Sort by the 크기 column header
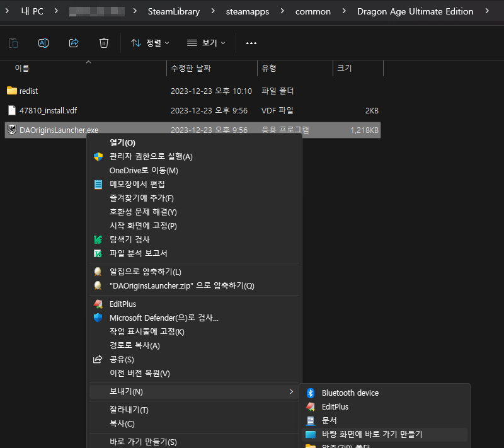Image resolution: width=504 pixels, height=448 pixels. pos(358,68)
